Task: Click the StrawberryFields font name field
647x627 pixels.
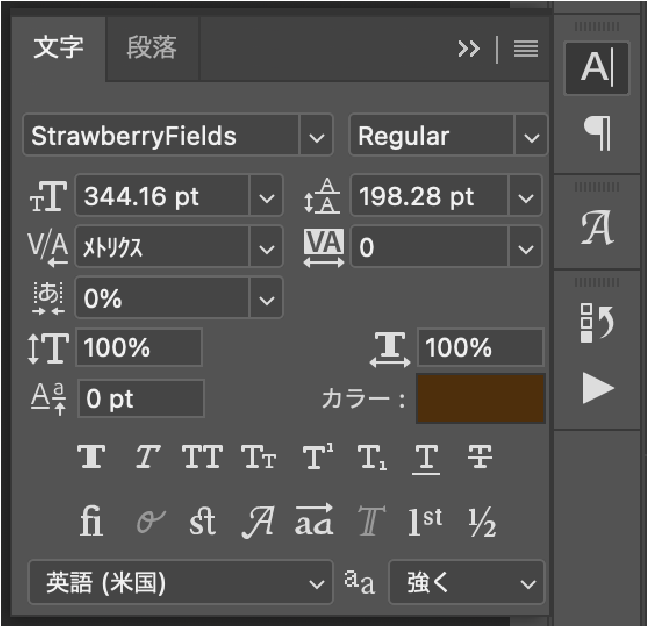Action: click(161, 135)
